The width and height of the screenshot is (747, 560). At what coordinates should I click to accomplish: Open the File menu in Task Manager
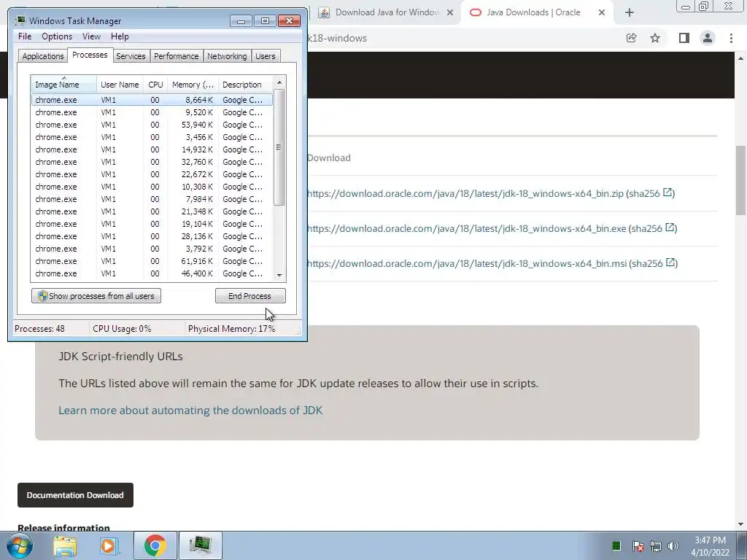(x=25, y=36)
